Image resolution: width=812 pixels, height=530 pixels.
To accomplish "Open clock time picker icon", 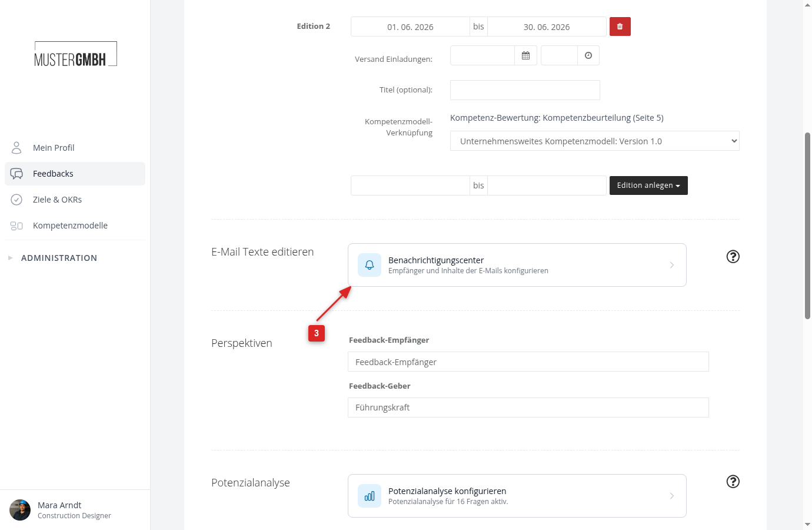I will point(588,55).
